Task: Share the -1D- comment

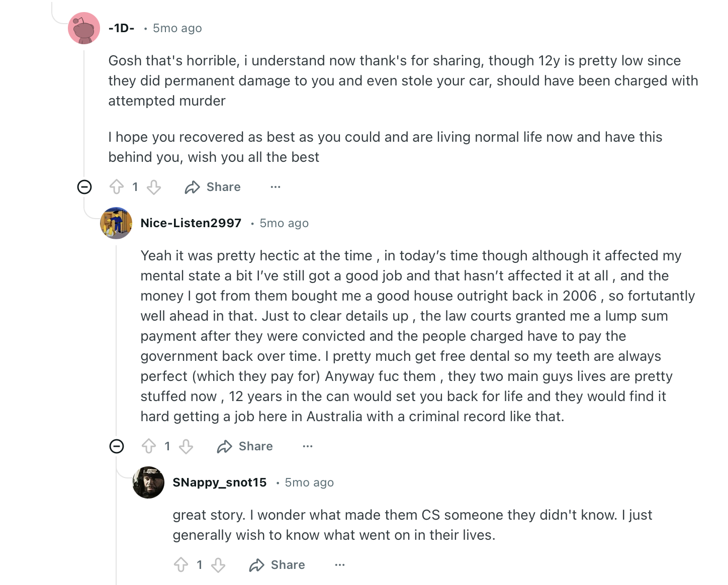Action: point(213,187)
